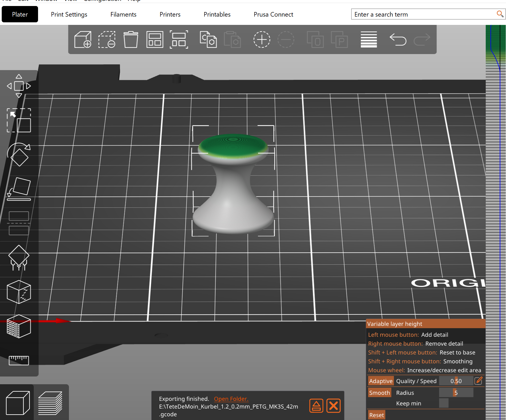Toggle the Variable layer height tool
The height and width of the screenshot is (420, 506).
click(x=369, y=39)
